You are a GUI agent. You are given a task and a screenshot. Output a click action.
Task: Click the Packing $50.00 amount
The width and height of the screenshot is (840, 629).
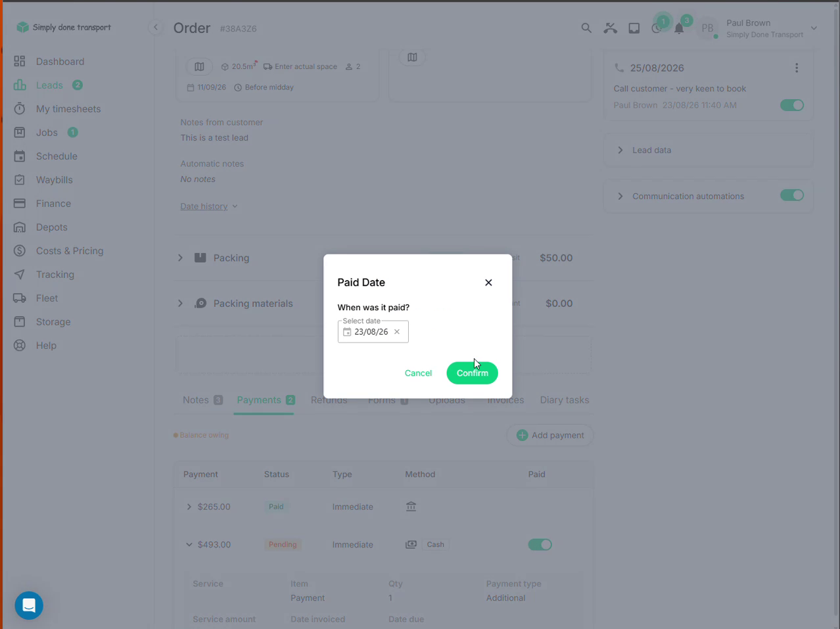556,258
